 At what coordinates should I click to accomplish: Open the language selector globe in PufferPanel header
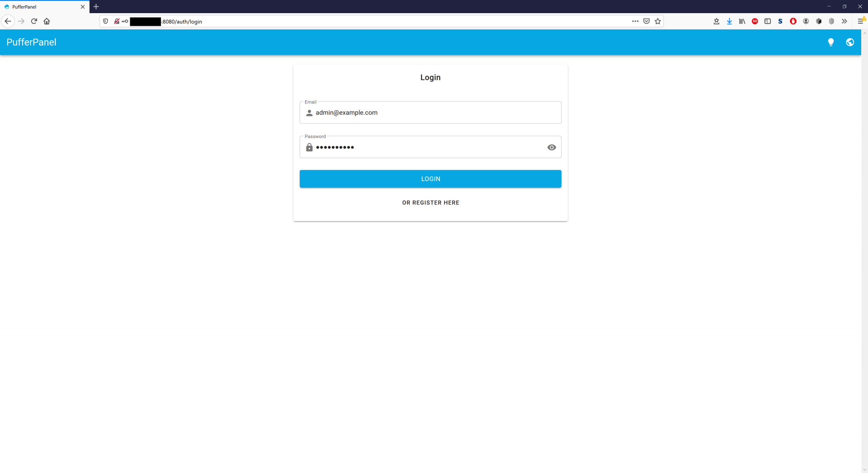(x=850, y=42)
